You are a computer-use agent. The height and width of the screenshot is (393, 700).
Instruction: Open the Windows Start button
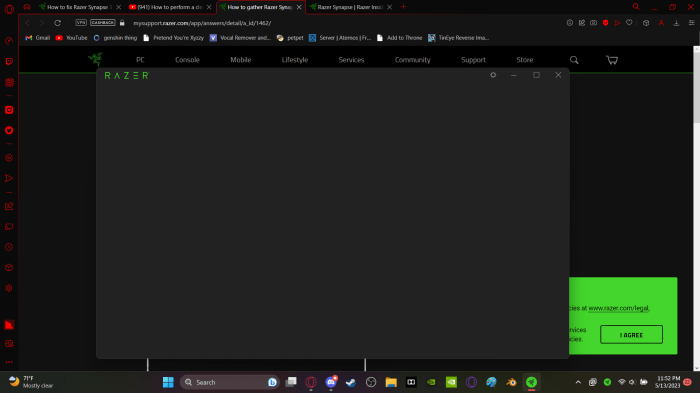point(168,382)
